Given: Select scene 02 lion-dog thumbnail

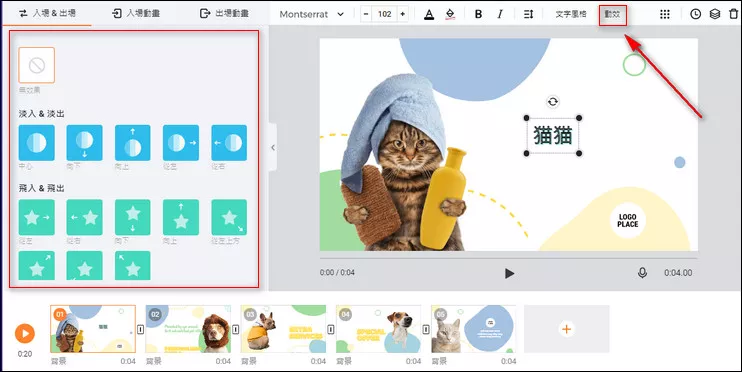Looking at the screenshot, I should (x=188, y=329).
